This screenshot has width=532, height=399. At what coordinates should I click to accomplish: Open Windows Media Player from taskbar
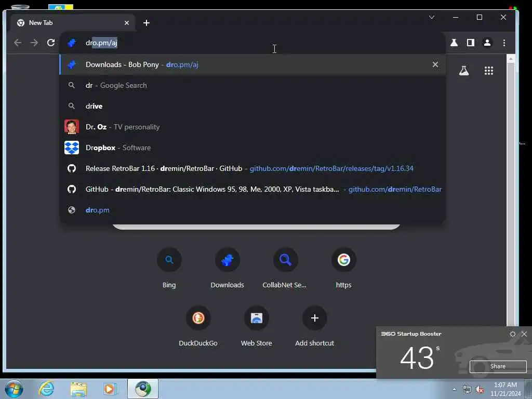(x=110, y=389)
